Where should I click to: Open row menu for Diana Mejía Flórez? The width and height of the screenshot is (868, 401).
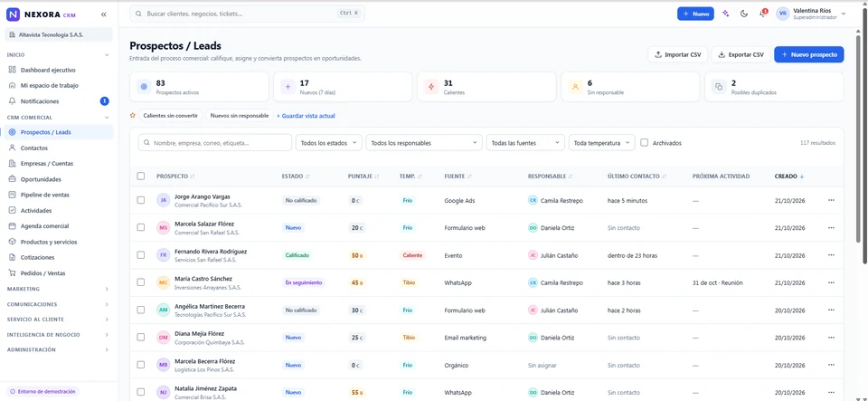831,338
